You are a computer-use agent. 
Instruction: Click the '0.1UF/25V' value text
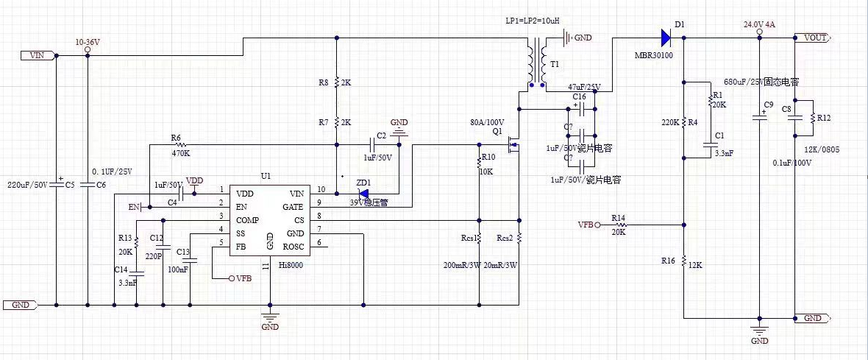coord(112,171)
